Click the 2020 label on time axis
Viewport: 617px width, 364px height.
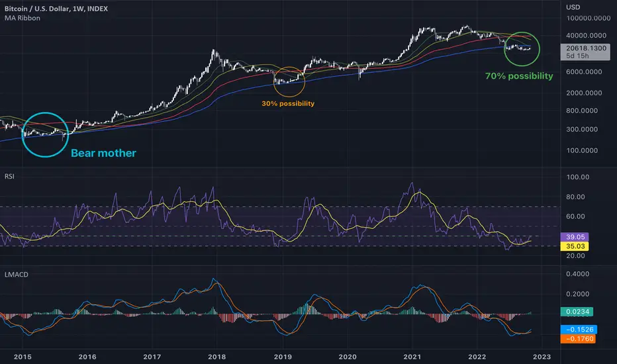[x=348, y=357]
